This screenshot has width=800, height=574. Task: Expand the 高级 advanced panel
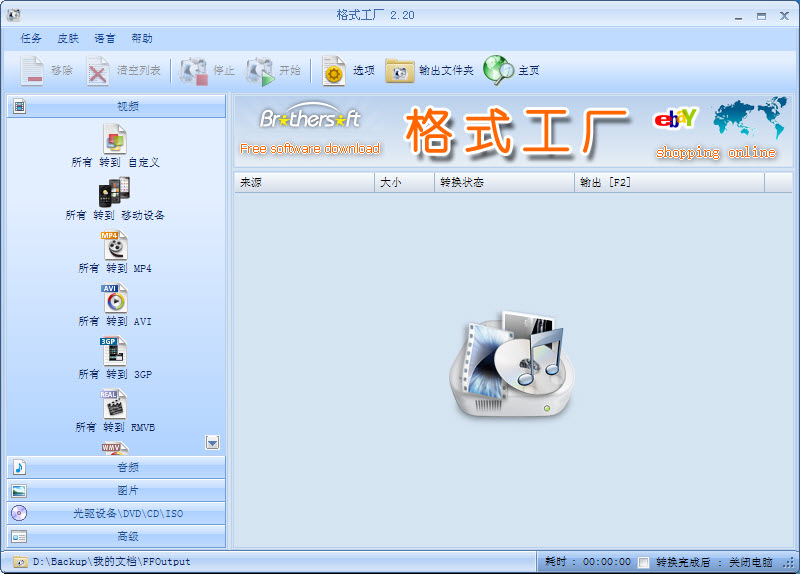pyautogui.click(x=116, y=536)
